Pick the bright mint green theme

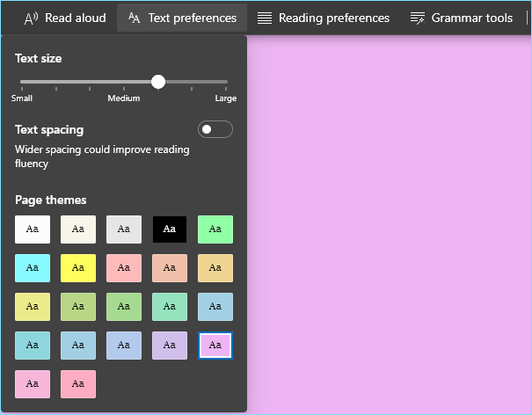pos(215,229)
